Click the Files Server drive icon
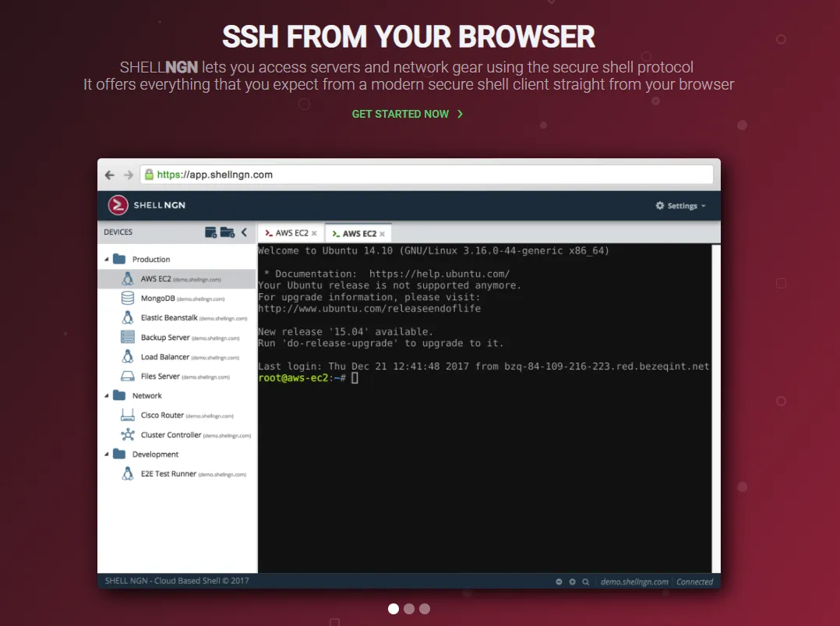Image resolution: width=840 pixels, height=626 pixels. (x=128, y=377)
